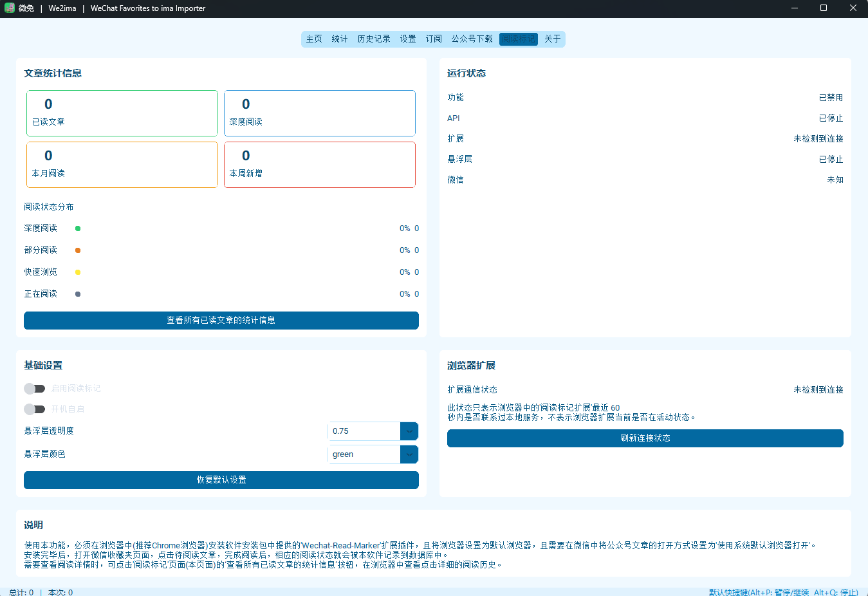
Task: Select the 已读文章 statistics card
Action: click(122, 113)
